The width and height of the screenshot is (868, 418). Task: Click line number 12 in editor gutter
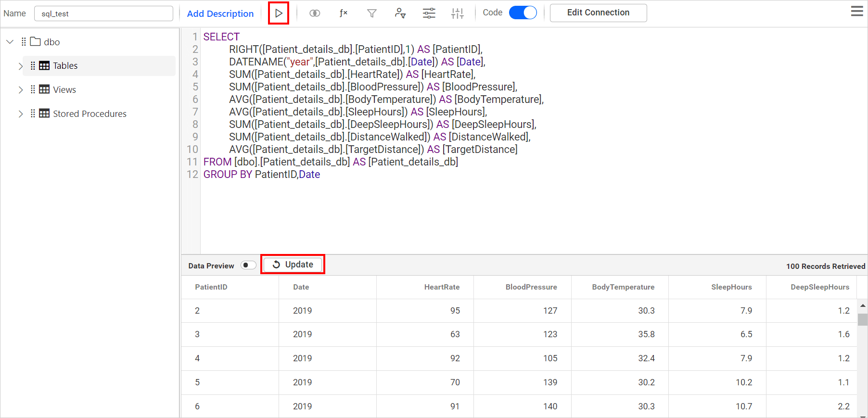pyautogui.click(x=192, y=174)
